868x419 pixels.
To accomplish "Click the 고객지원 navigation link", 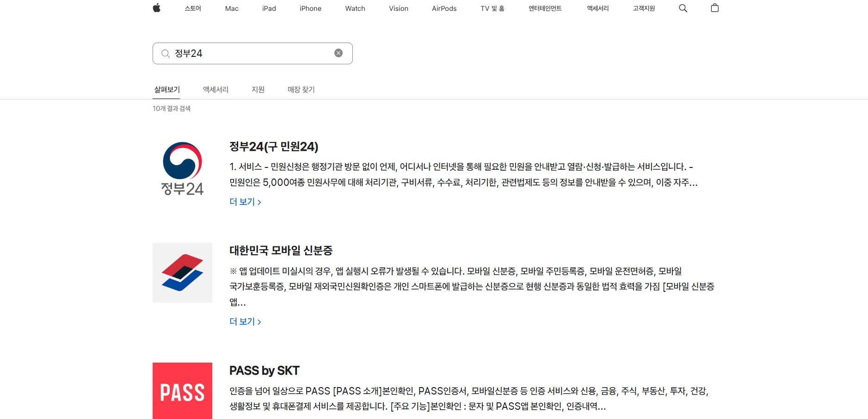I will pyautogui.click(x=643, y=8).
